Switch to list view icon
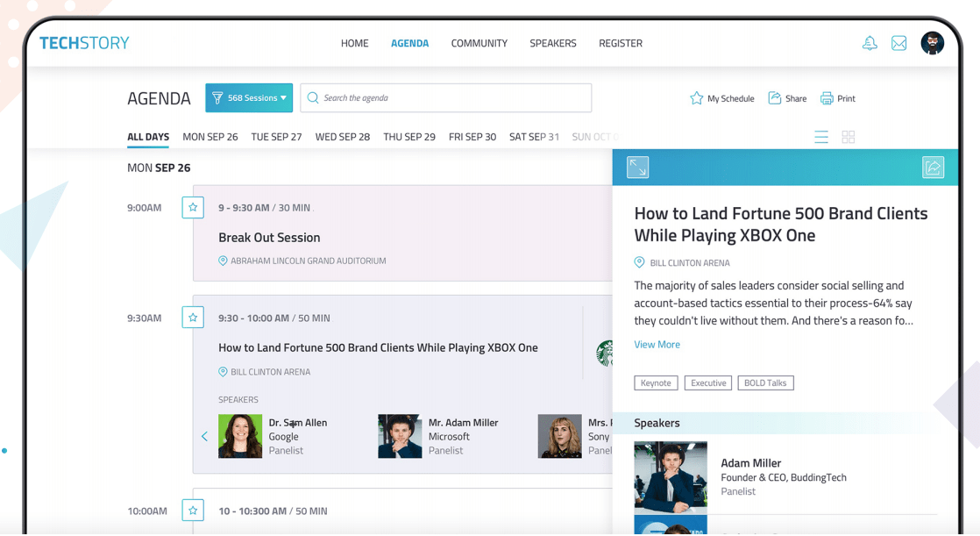This screenshot has width=980, height=536. [821, 137]
